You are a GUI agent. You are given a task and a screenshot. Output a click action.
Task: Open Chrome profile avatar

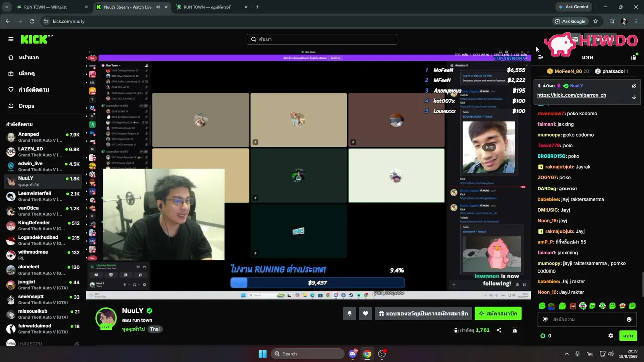(x=624, y=21)
